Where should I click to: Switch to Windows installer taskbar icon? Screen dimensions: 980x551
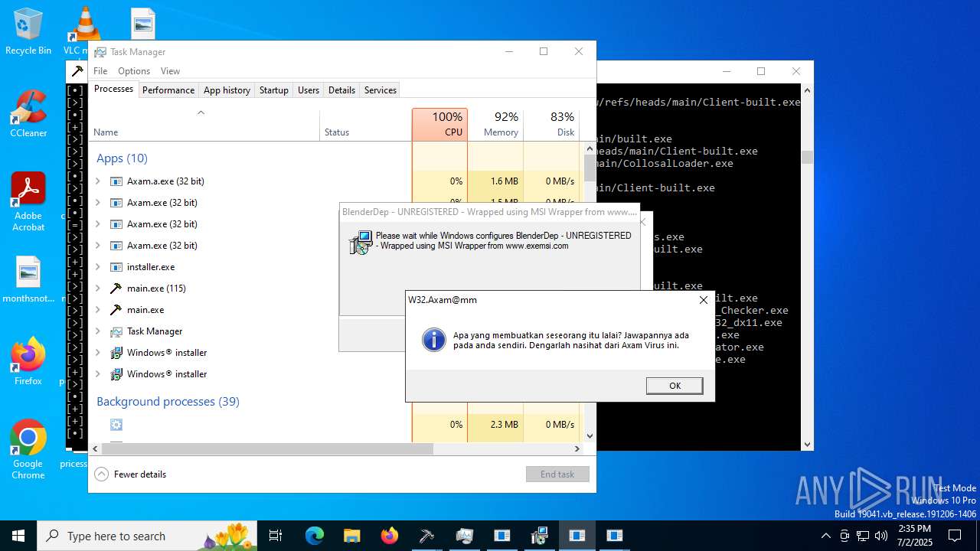point(540,536)
